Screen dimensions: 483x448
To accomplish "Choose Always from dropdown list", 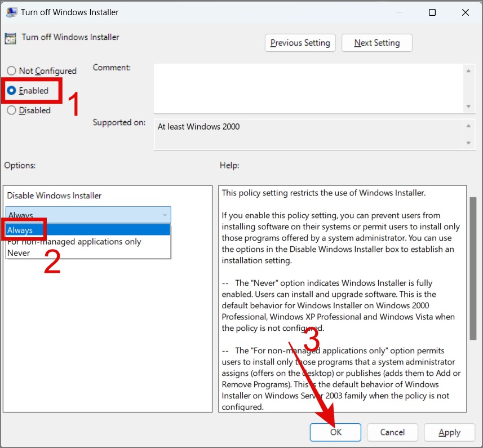I will pyautogui.click(x=88, y=230).
